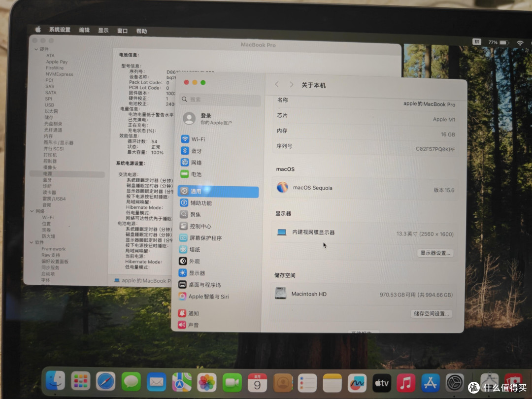The height and width of the screenshot is (399, 532).
Task: Select NVMExpress in System Information sidebar
Action: point(60,74)
